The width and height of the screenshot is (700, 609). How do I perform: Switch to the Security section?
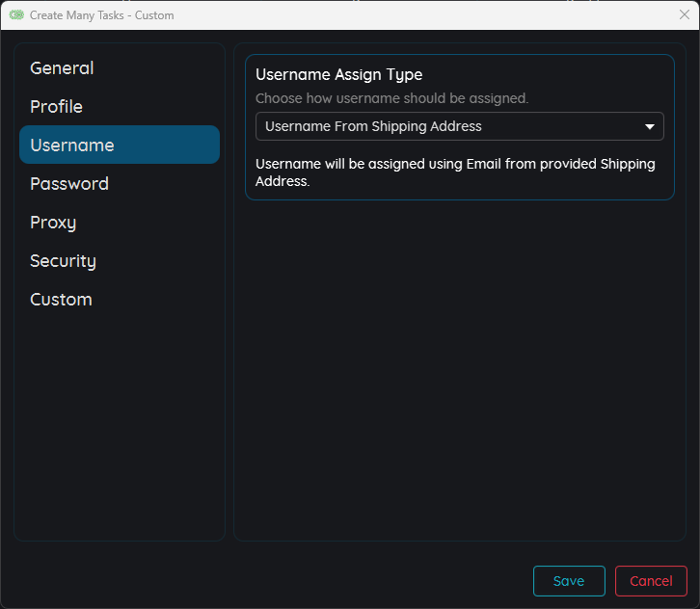63,261
